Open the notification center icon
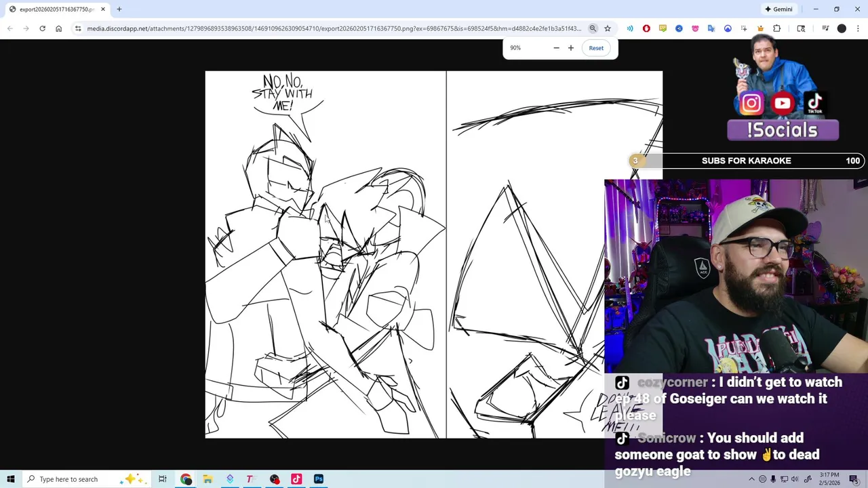The width and height of the screenshot is (868, 488). (x=854, y=479)
